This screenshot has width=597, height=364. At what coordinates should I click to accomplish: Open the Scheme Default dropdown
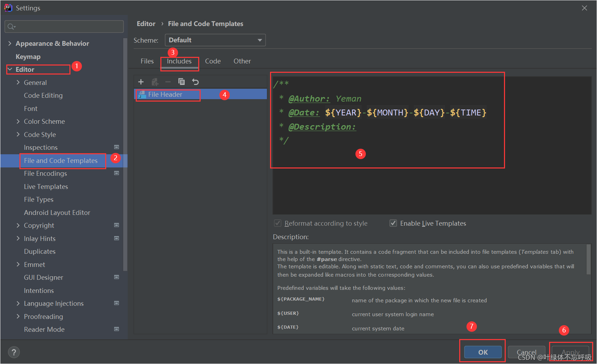tap(215, 40)
